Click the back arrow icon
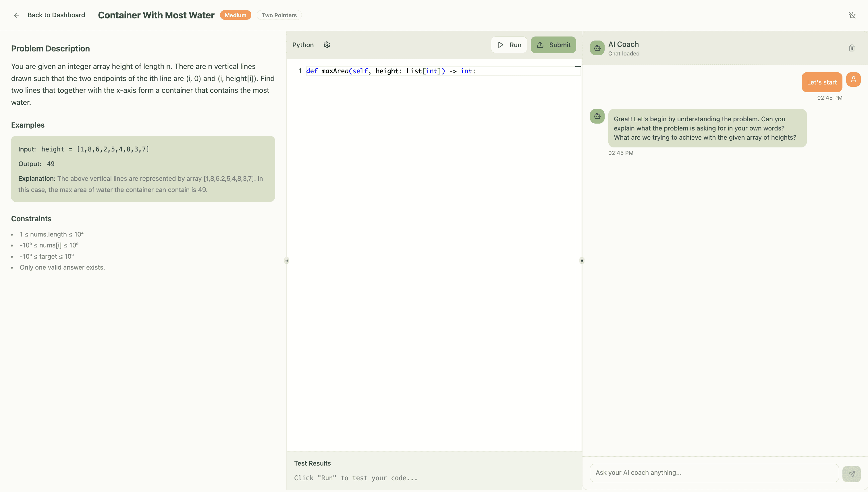This screenshot has height=492, width=868. coord(16,15)
